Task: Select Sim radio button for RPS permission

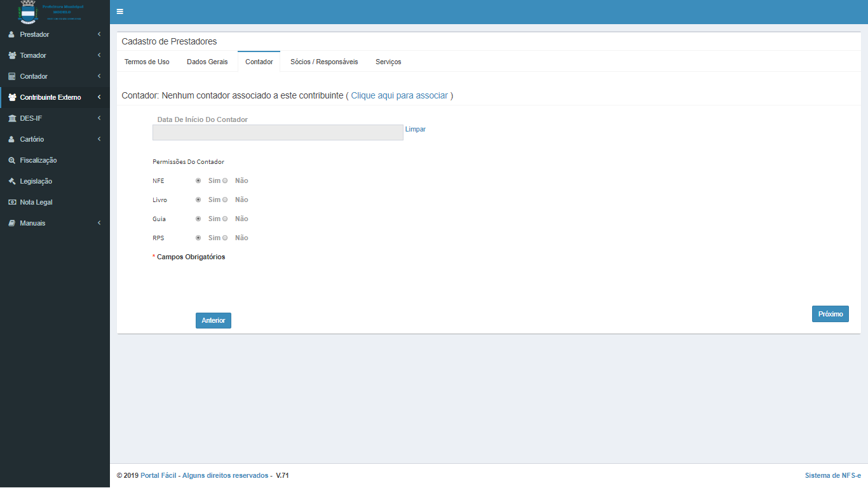Action: (x=198, y=238)
